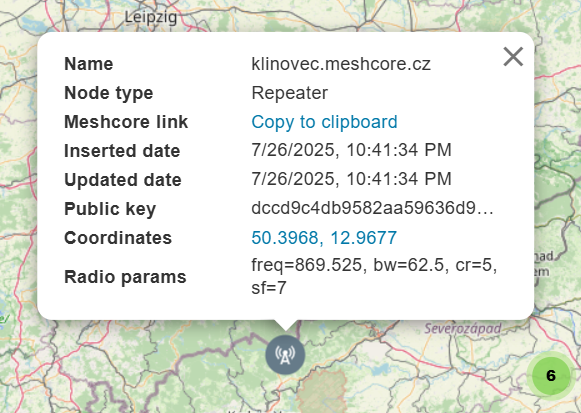Open the green cluster marker showing 6
581x413 pixels.
[551, 376]
